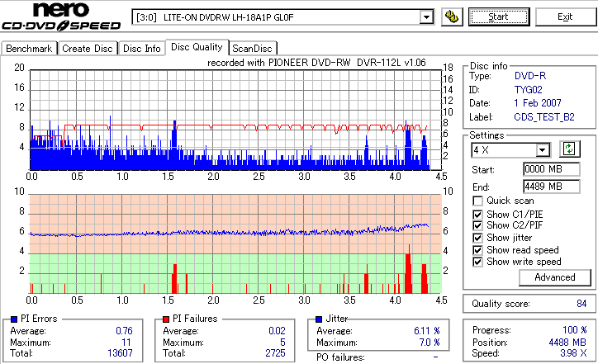This screenshot has width=598, height=364.
Task: Disable Show jitter checkbox
Action: (x=477, y=238)
